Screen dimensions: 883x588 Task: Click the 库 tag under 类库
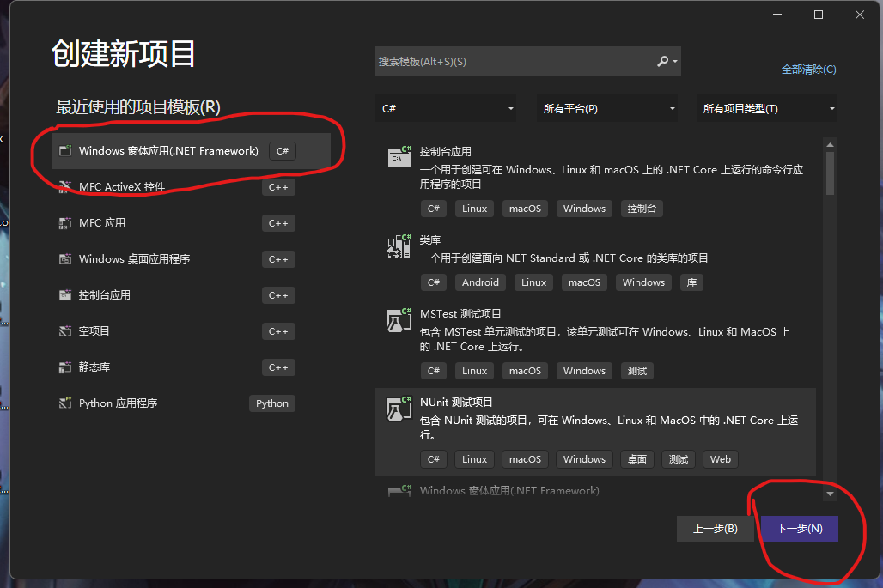691,282
